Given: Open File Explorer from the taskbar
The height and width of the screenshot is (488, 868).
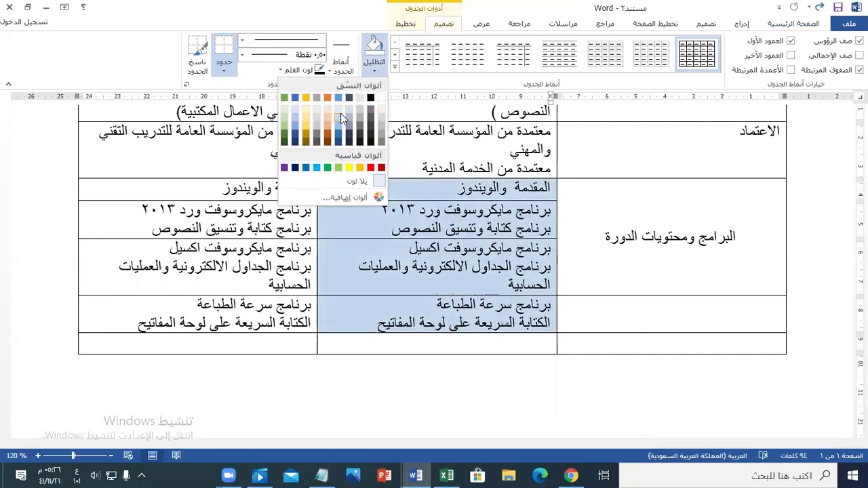Looking at the screenshot, I should pos(509,476).
